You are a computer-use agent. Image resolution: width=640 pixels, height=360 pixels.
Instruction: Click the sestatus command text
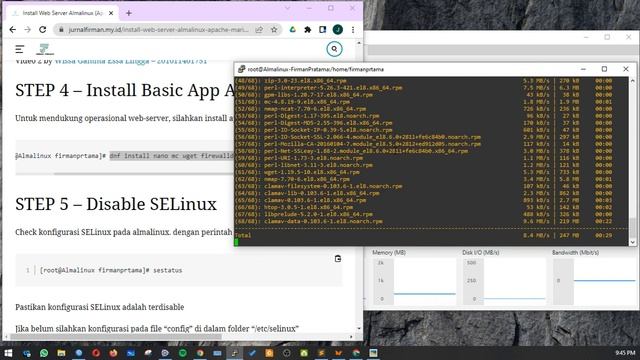click(167, 270)
